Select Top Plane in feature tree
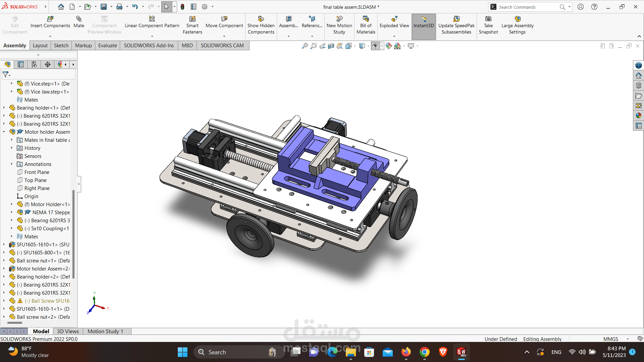This screenshot has height=362, width=644. 35,180
